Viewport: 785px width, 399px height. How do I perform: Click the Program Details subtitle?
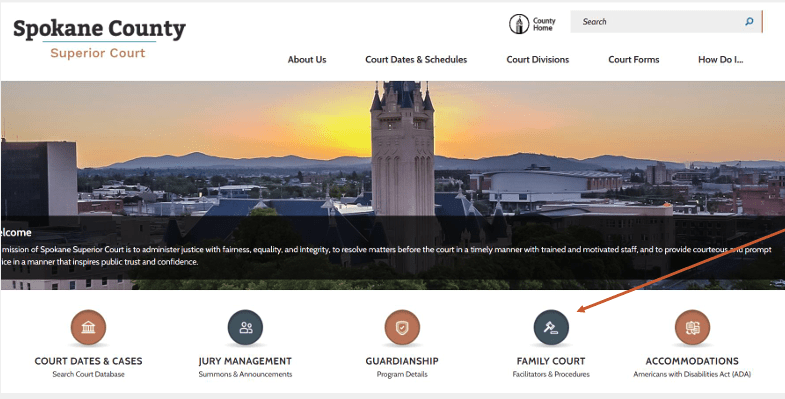[402, 374]
